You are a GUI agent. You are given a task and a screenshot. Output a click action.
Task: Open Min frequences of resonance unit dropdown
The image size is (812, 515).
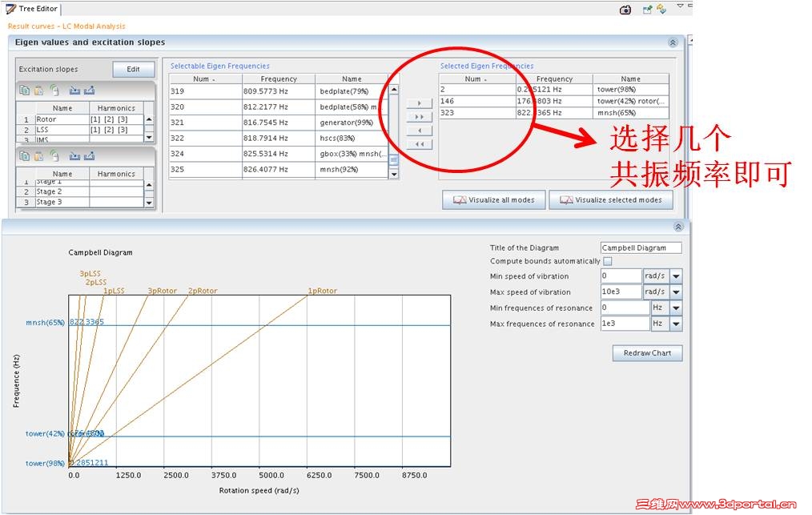pyautogui.click(x=676, y=308)
